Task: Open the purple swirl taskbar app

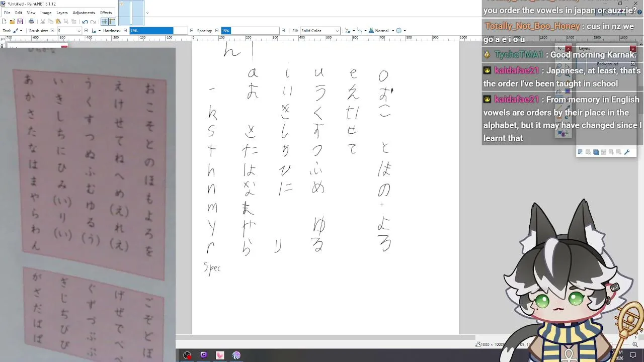Action: point(236,355)
